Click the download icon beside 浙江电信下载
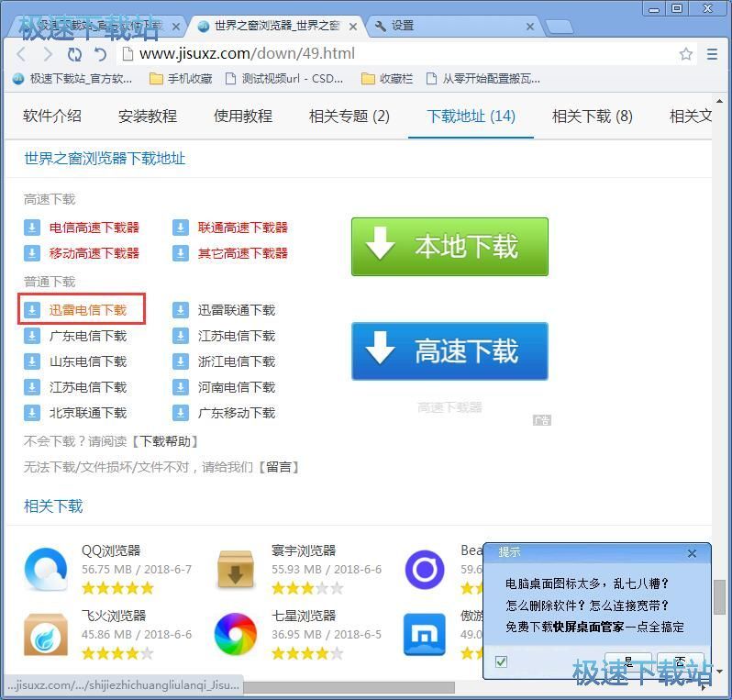Screen dimensions: 732x700 [180, 361]
